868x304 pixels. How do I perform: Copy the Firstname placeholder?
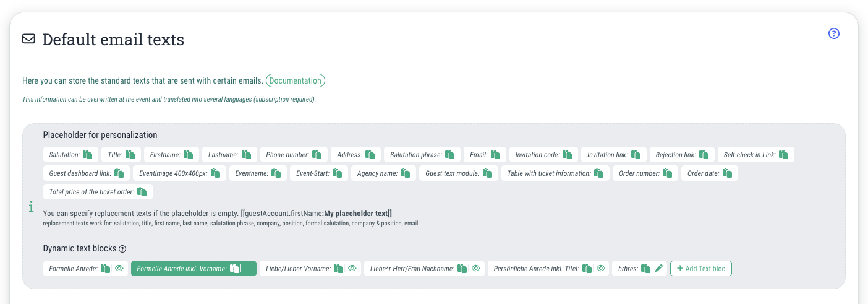(188, 155)
